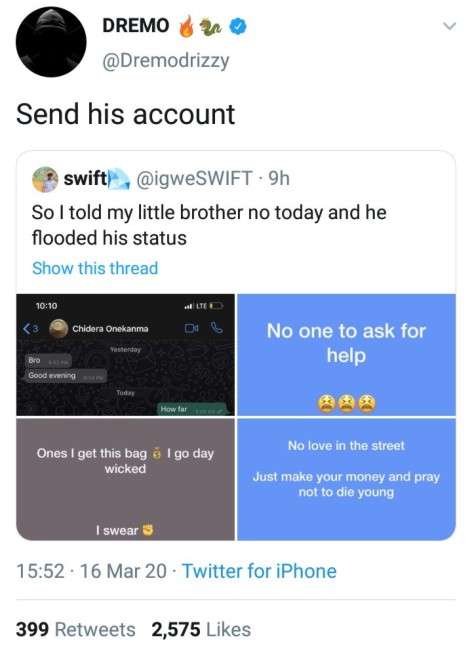This screenshot has height=648, width=472.
Task: Open the 'Ones I get this bag' image
Action: pos(125,479)
